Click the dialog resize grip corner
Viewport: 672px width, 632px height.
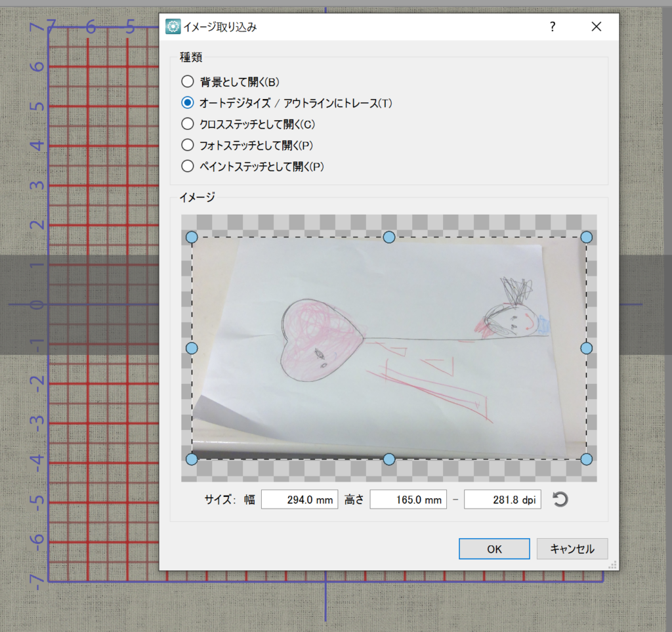coord(614,564)
